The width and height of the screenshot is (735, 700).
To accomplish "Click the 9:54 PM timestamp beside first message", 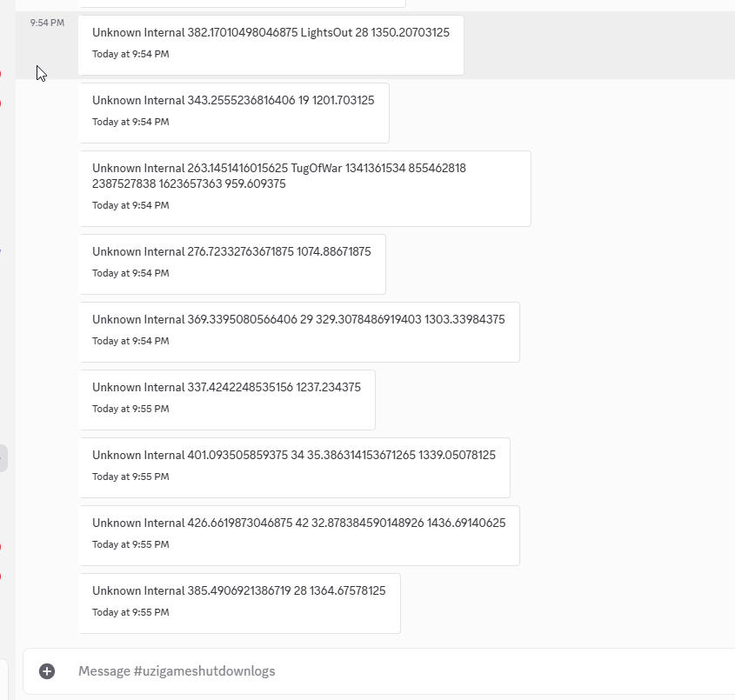I will (x=47, y=23).
